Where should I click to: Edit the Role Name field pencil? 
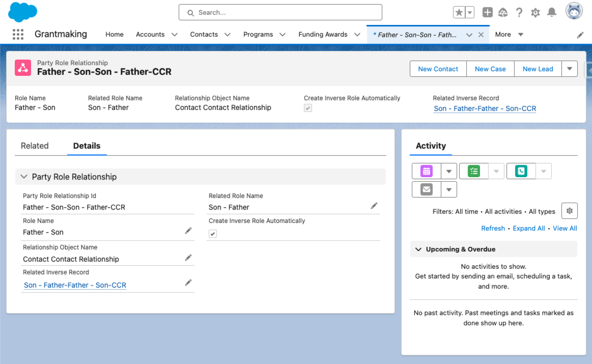click(x=188, y=231)
